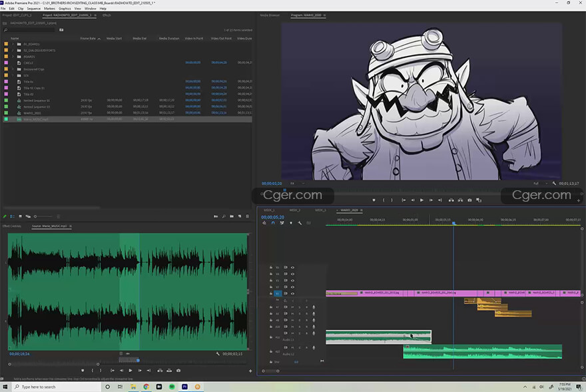Hide video track V5 with eye icon
586x392 pixels.
pos(292,268)
